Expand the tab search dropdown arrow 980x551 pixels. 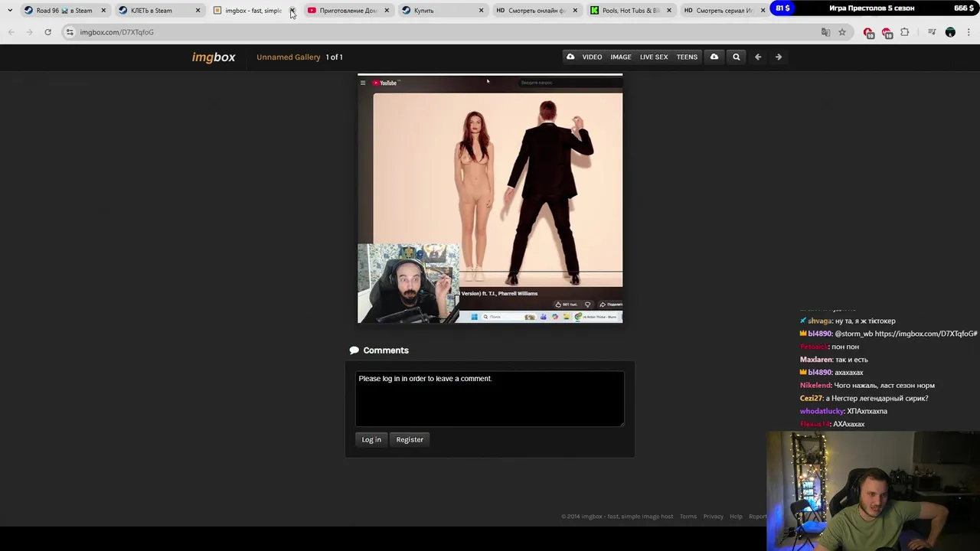[10, 11]
